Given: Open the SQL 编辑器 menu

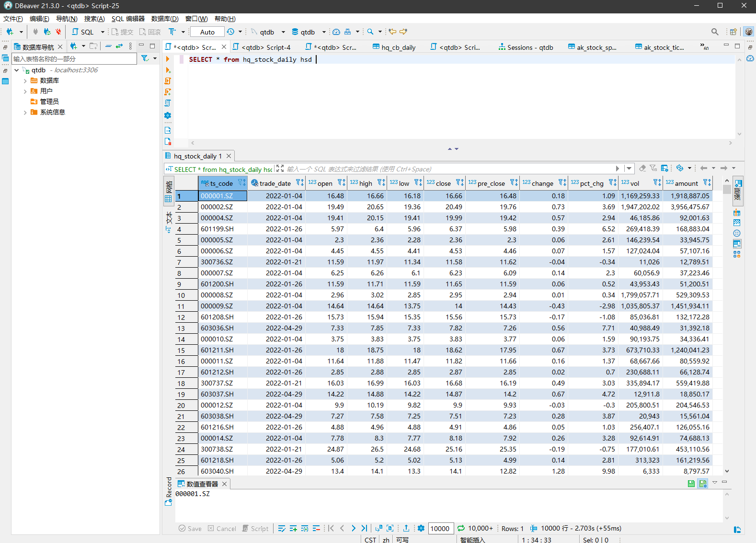Looking at the screenshot, I should point(128,19).
